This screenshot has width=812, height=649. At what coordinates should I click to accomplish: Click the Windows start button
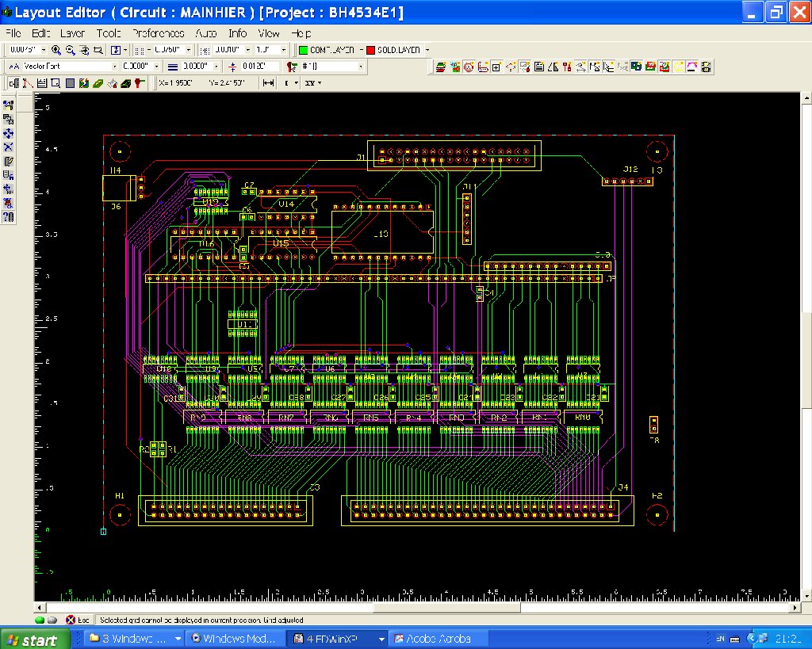32,639
